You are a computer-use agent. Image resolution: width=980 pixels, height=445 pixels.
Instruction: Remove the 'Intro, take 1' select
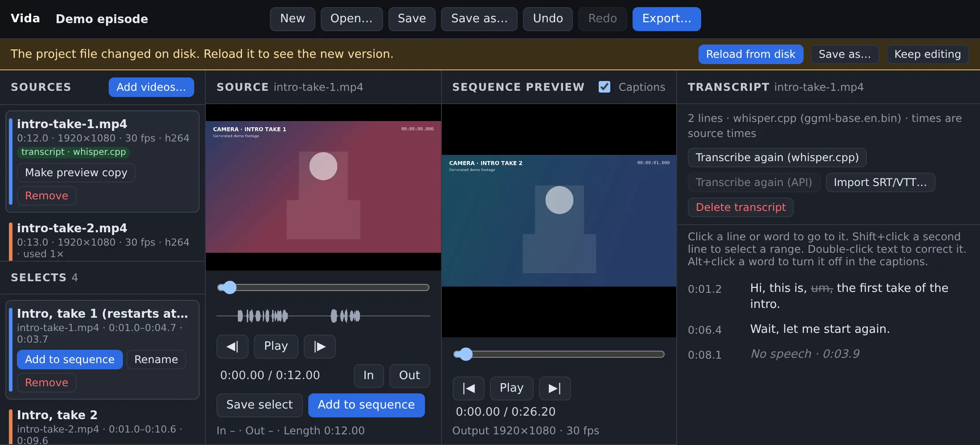coord(46,383)
